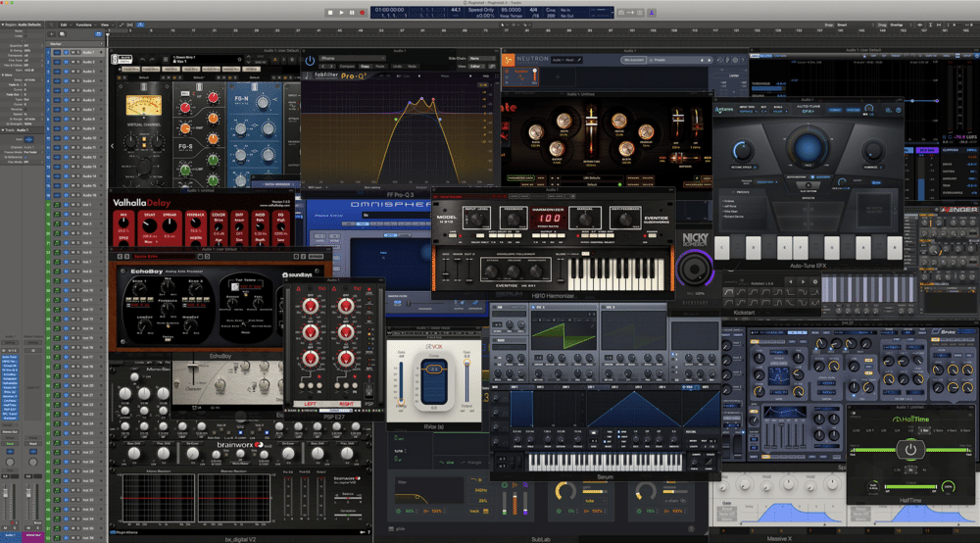
Task: Open the Auto-Tune settings gear icon
Action: click(888, 110)
